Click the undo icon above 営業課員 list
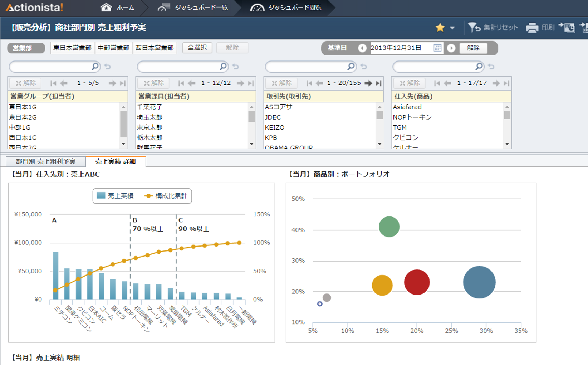 coord(235,67)
